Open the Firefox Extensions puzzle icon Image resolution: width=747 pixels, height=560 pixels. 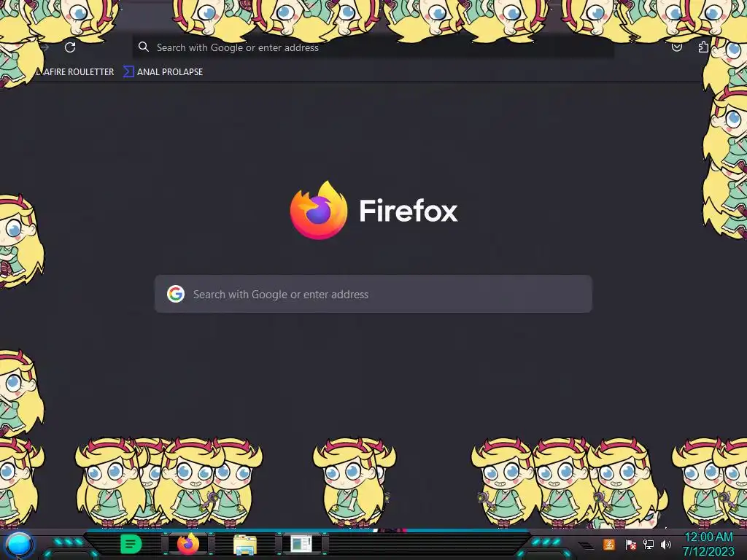pyautogui.click(x=703, y=47)
